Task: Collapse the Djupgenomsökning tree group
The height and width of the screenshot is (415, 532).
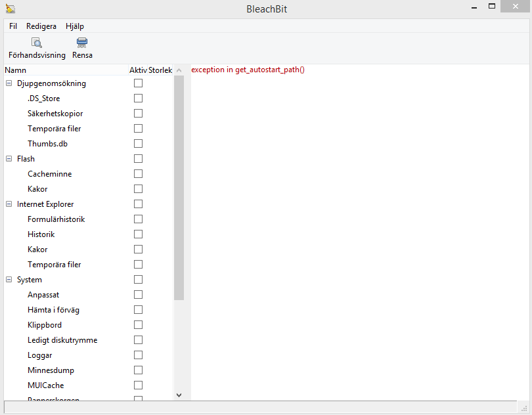Action: pos(9,83)
